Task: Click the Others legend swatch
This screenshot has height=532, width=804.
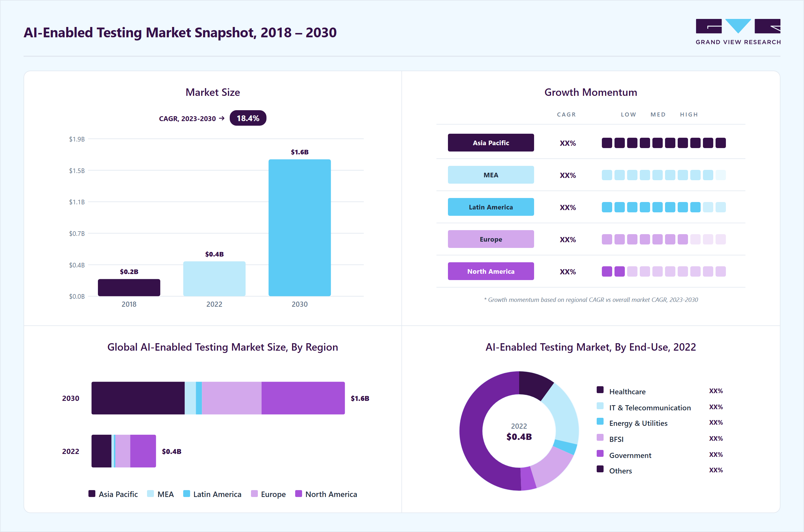Action: [x=600, y=469]
